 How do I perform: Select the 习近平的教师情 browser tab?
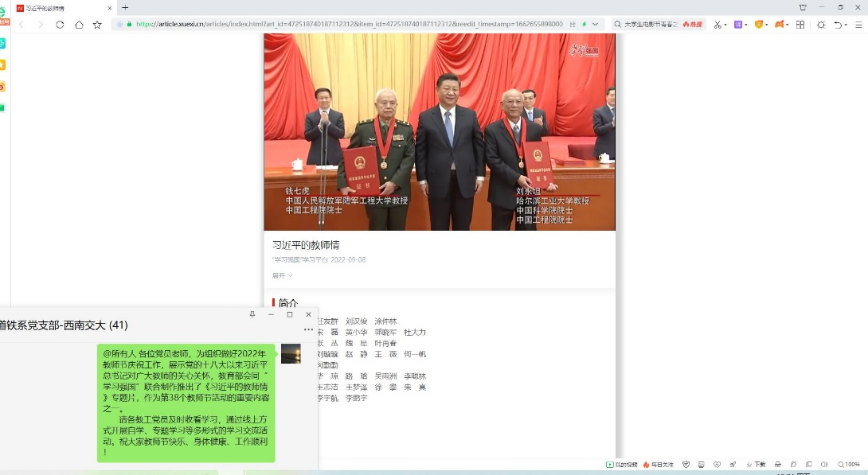click(x=60, y=7)
